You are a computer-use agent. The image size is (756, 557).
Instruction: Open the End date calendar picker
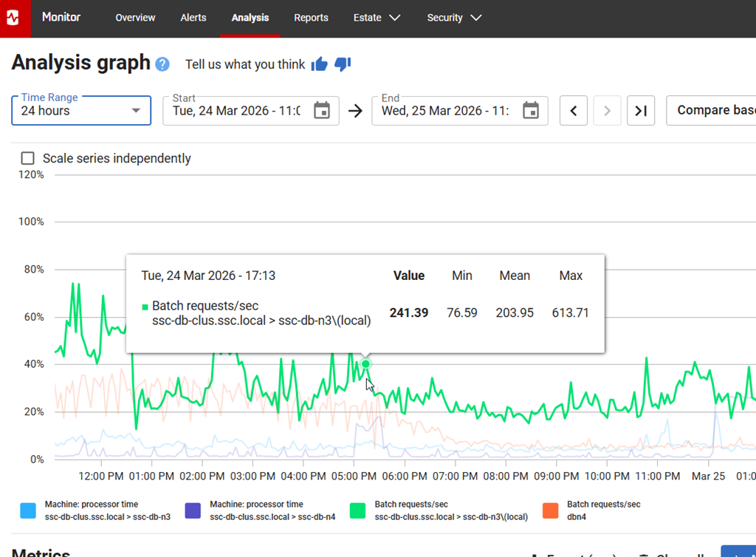[531, 111]
